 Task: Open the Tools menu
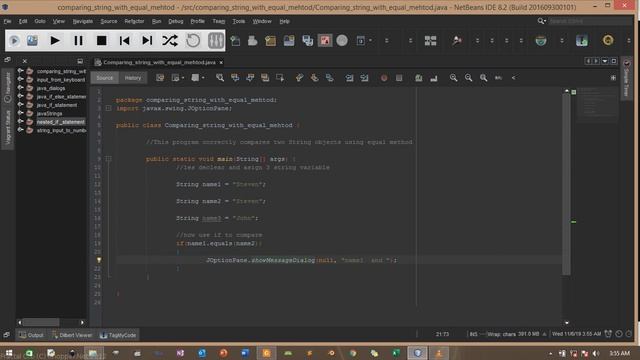[x=239, y=21]
